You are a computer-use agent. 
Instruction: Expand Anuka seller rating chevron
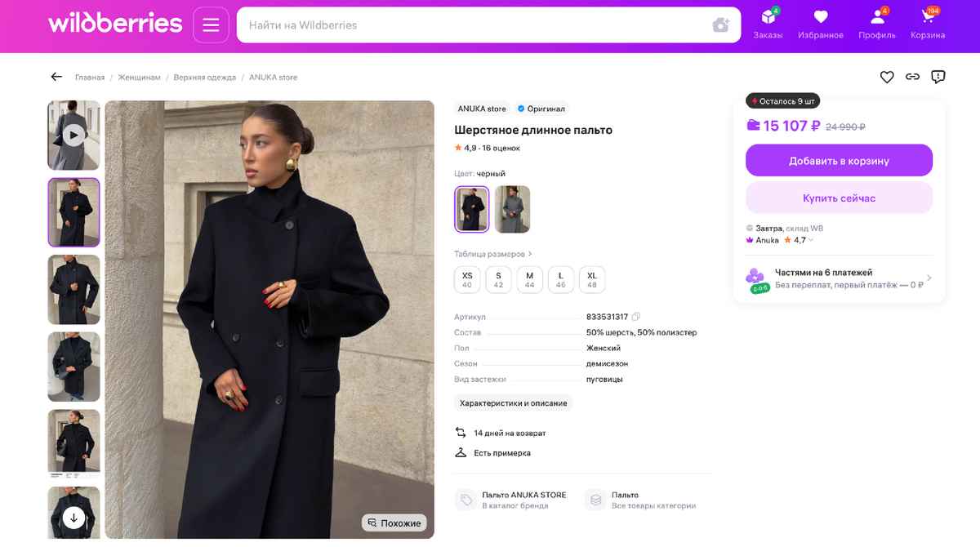point(811,240)
